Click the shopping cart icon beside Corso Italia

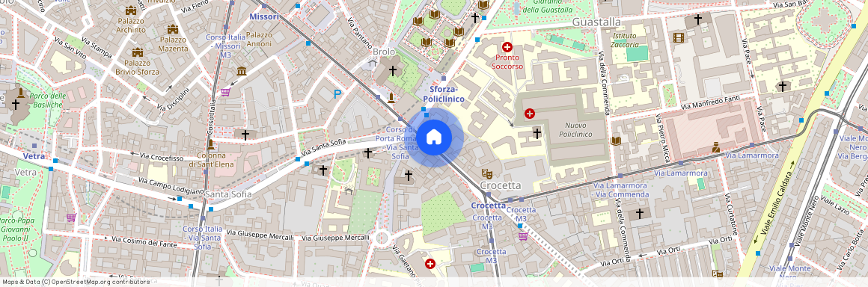click(224, 92)
